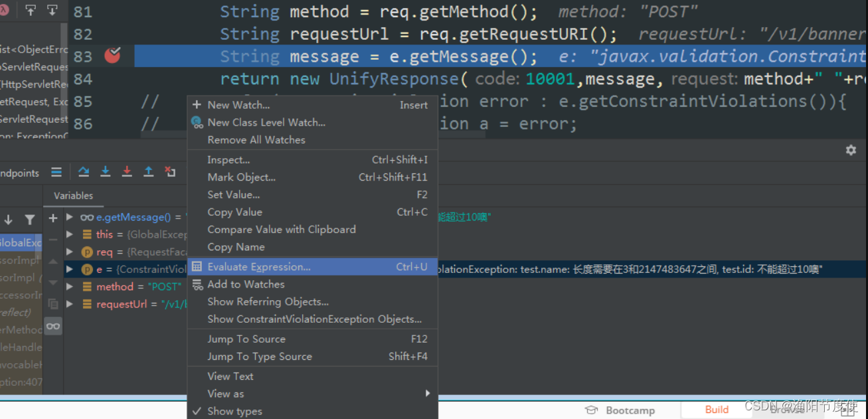This screenshot has height=419, width=868.
Task: Click the breakpoint marker on line 83
Action: tap(113, 56)
